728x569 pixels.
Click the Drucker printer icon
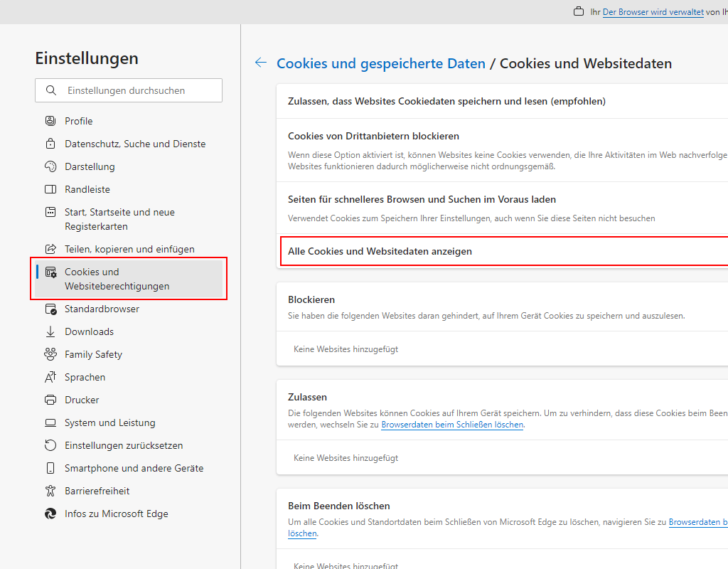[50, 400]
